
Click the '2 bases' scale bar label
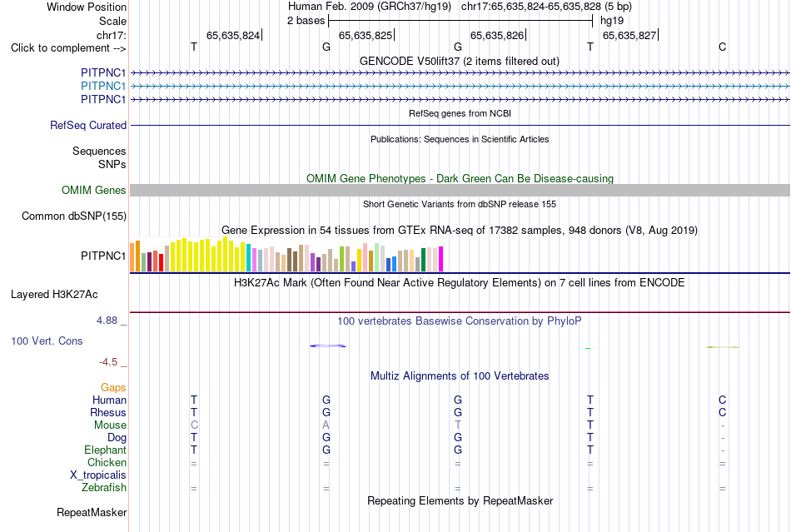click(x=306, y=21)
